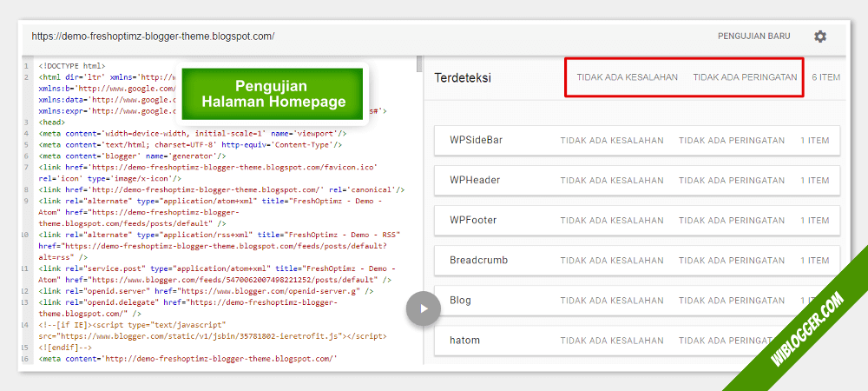Click WPSideBar's TIDAK ADA KESALAHAN label
The image size is (868, 391).
point(612,140)
